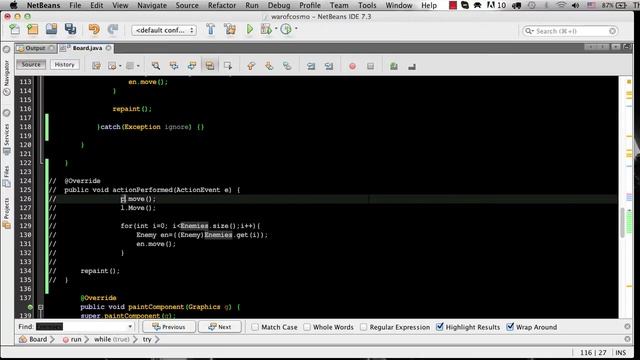Open the Projects side panel
The image size is (640, 360).
(x=7, y=214)
